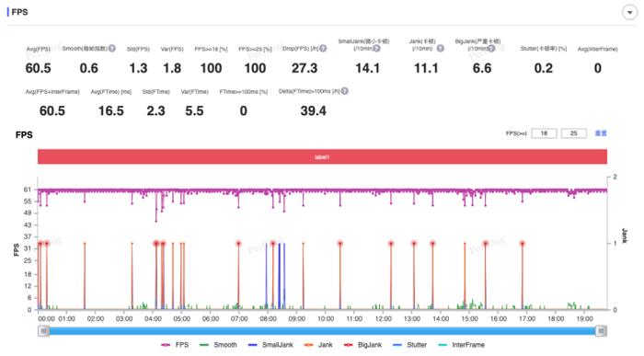Open help icon beside Delta(FTime)>100ms
The height and width of the screenshot is (356, 644).
coord(345,91)
